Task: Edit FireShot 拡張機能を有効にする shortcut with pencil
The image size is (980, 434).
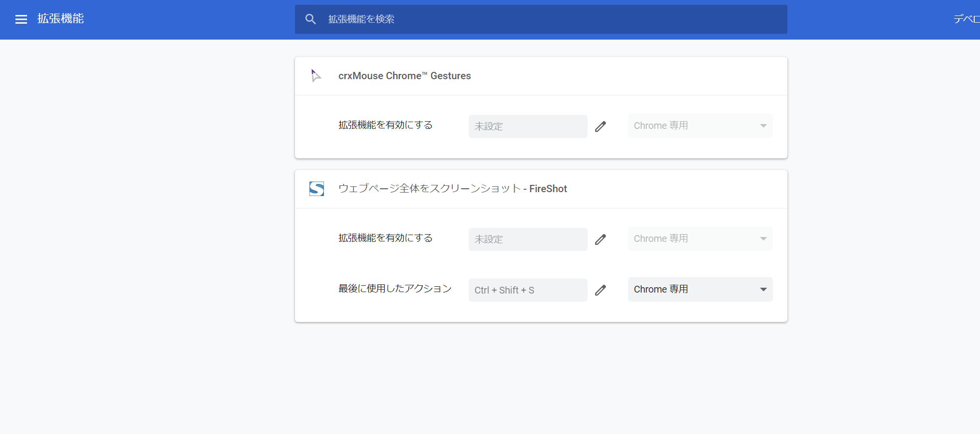Action: click(600, 239)
